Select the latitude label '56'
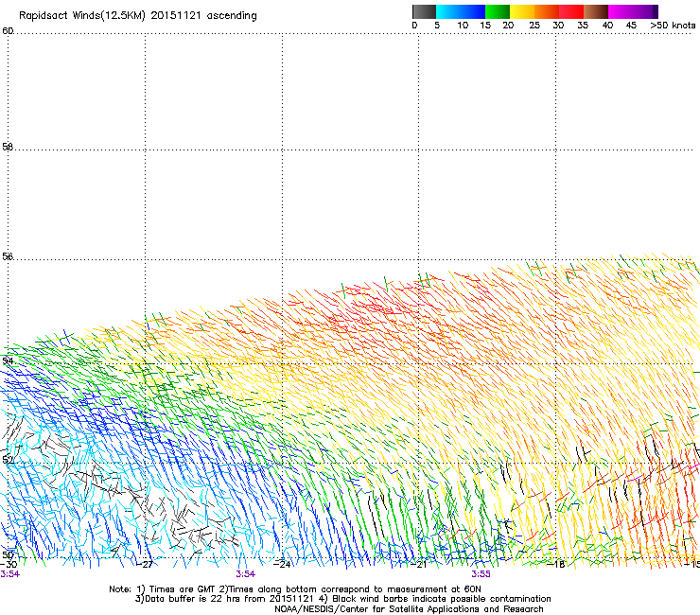The image size is (700, 615). 8,256
